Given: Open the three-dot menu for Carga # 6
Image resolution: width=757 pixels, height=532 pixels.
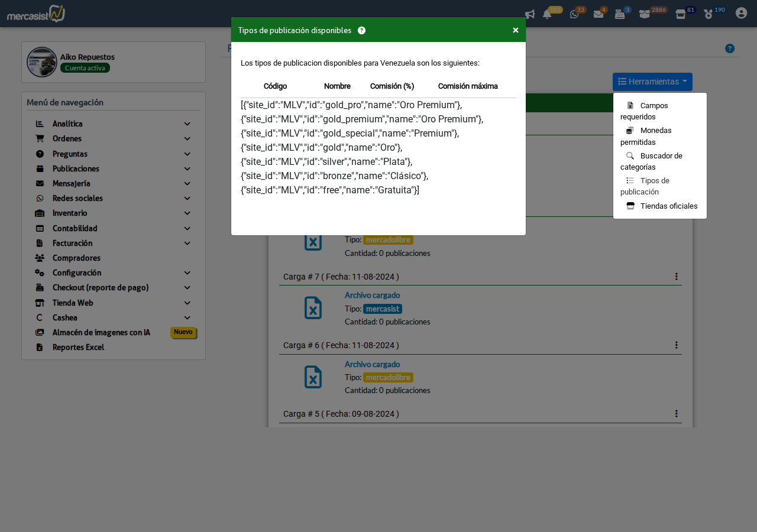Looking at the screenshot, I should 676,345.
